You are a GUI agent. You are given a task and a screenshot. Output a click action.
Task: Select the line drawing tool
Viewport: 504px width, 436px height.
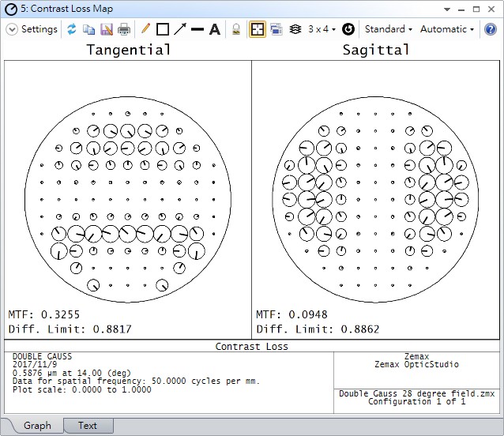tap(197, 29)
